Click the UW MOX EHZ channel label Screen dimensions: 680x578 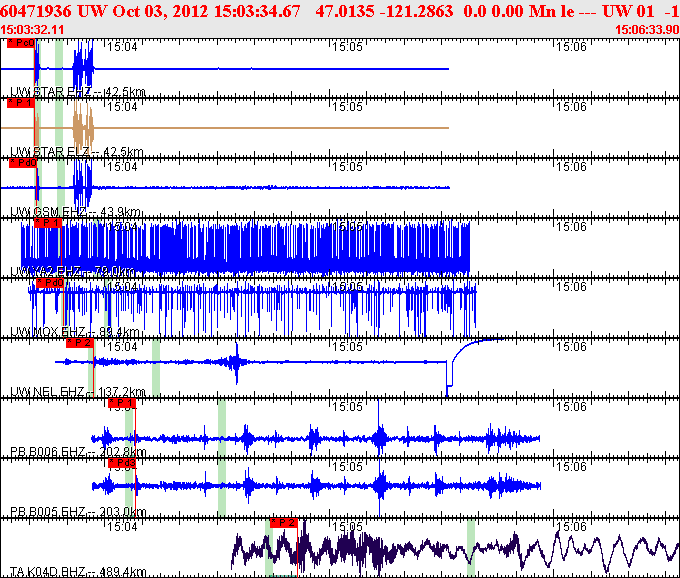coord(75,332)
